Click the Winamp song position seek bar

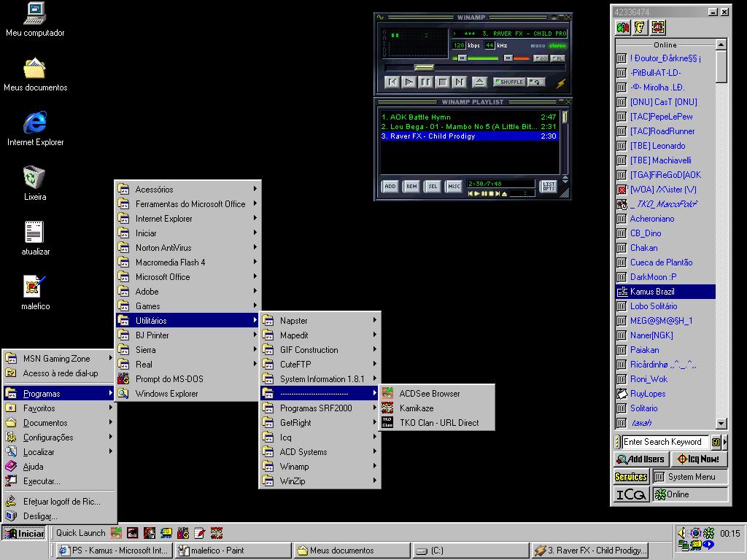click(476, 68)
